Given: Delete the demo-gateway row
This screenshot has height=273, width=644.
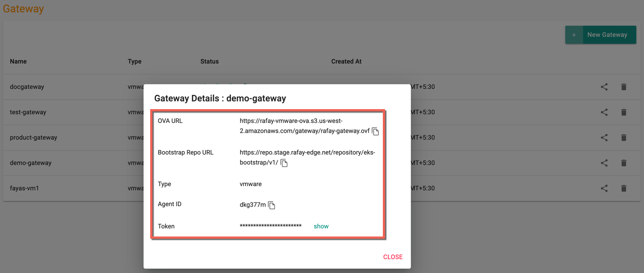Looking at the screenshot, I should pyautogui.click(x=623, y=163).
